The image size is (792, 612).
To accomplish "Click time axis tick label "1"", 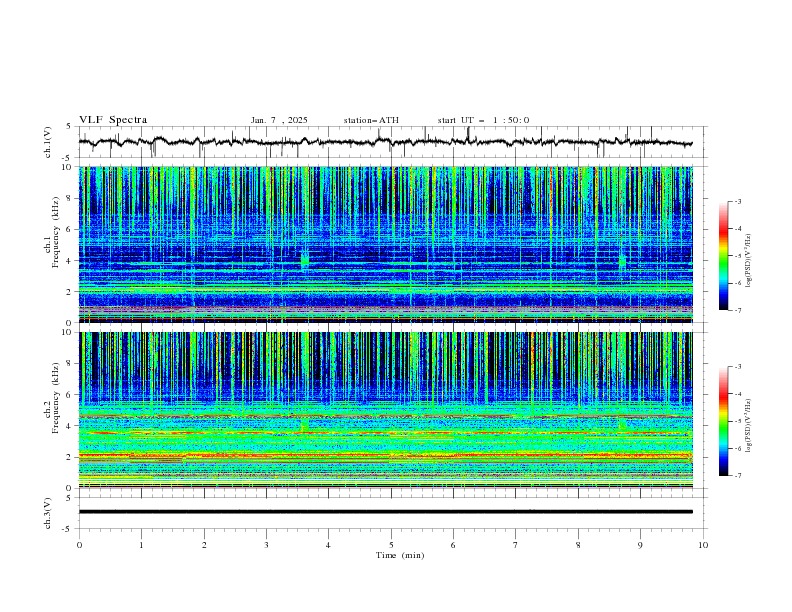I will pyautogui.click(x=141, y=545).
